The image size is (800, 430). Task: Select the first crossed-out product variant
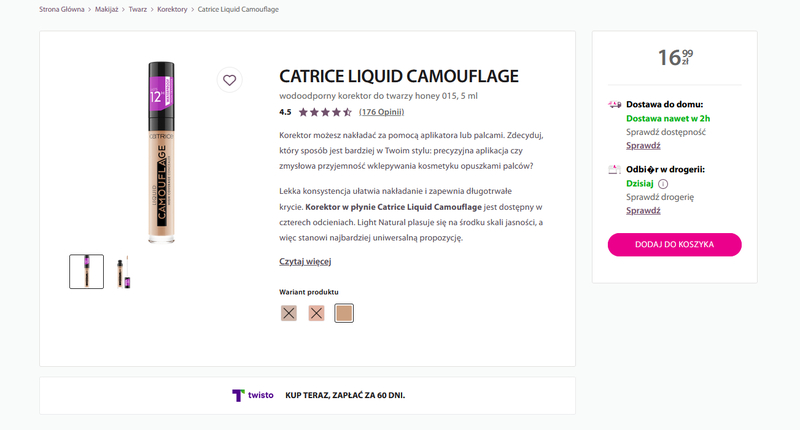click(289, 313)
